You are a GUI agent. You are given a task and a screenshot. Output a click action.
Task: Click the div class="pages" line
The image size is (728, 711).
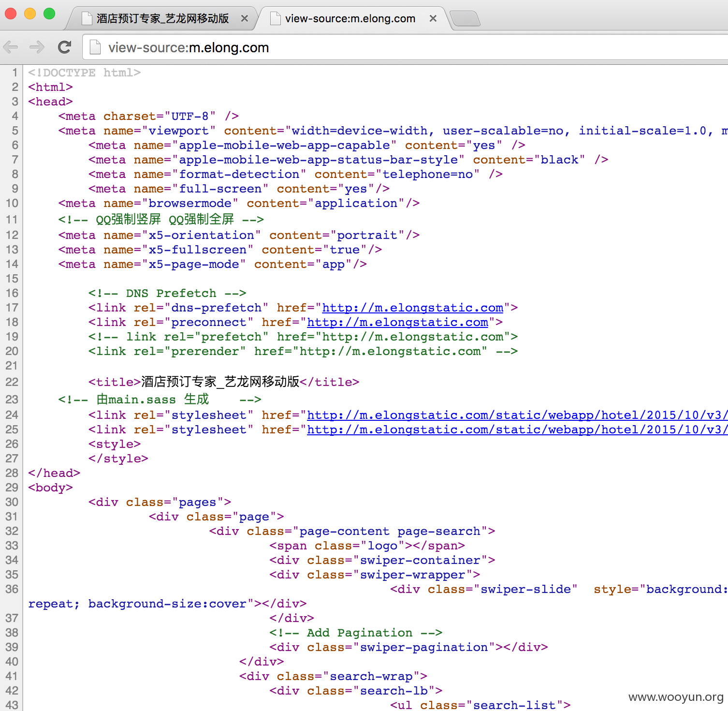pos(160,502)
